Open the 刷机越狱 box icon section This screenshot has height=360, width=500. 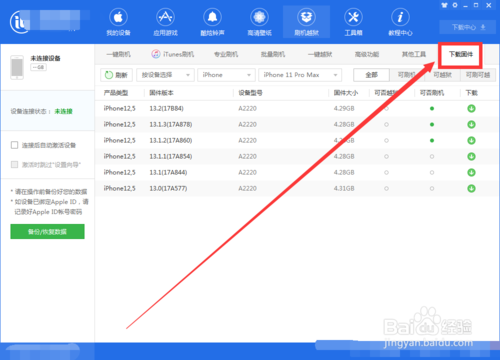(x=306, y=22)
